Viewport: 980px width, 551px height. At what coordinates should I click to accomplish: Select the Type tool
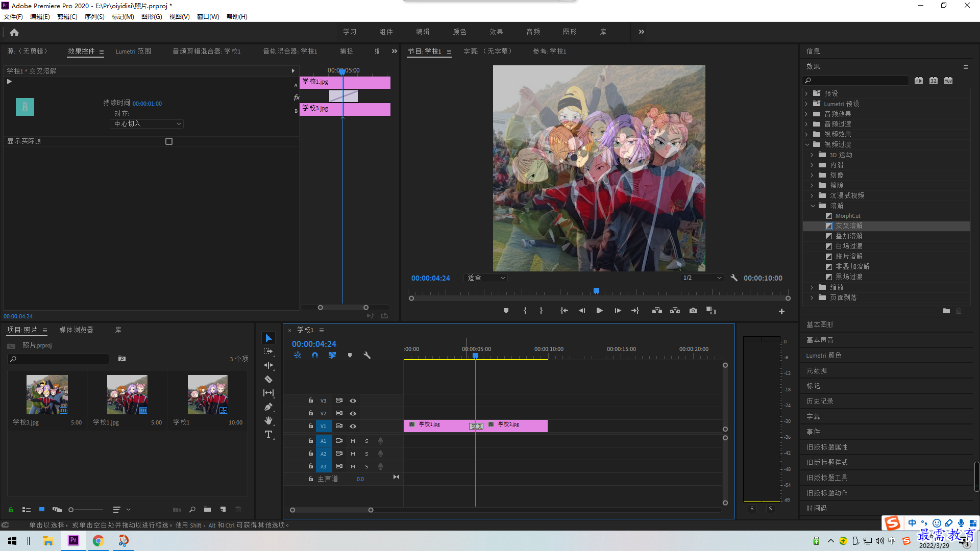coord(268,434)
